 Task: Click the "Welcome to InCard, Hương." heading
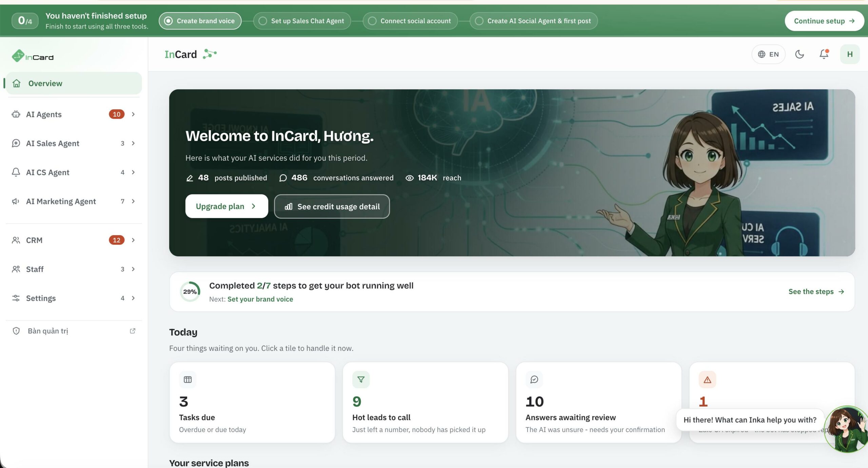(279, 136)
